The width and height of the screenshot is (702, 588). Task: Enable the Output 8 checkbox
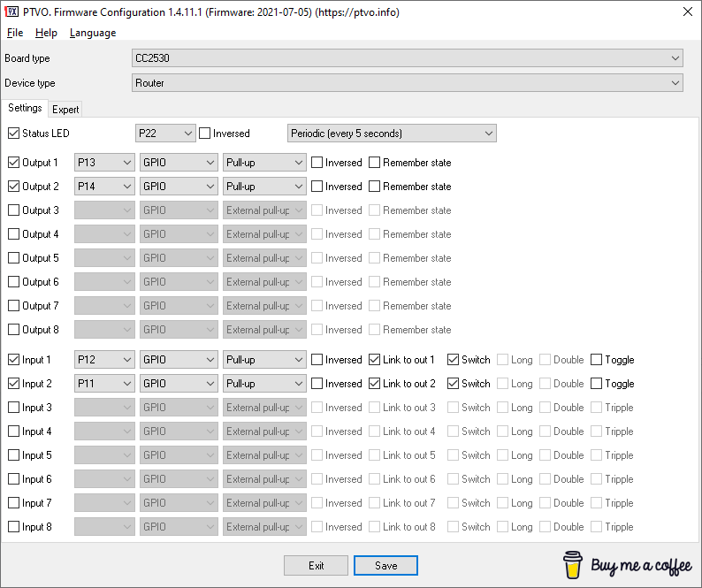pyautogui.click(x=14, y=330)
